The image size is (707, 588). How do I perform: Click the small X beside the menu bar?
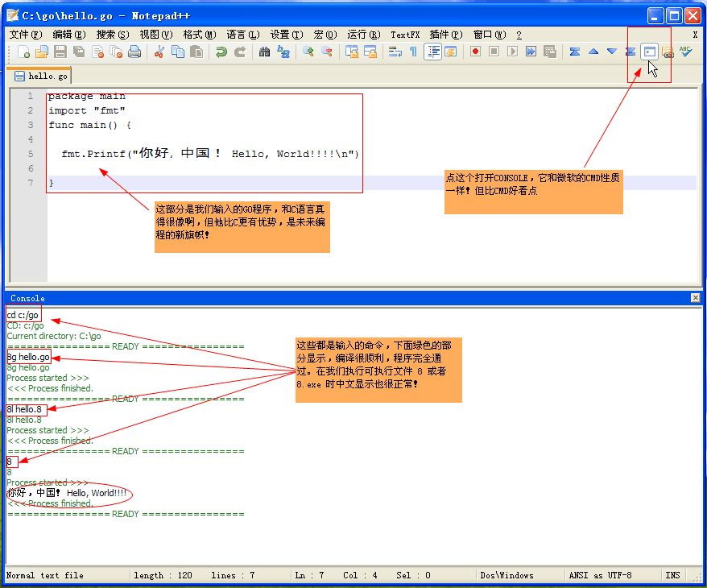tap(695, 35)
